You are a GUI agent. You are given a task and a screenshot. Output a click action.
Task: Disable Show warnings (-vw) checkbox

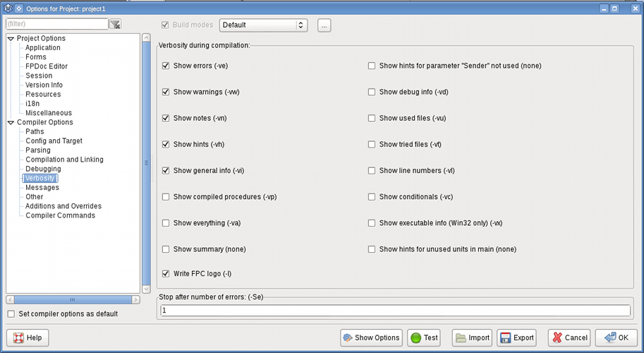166,92
